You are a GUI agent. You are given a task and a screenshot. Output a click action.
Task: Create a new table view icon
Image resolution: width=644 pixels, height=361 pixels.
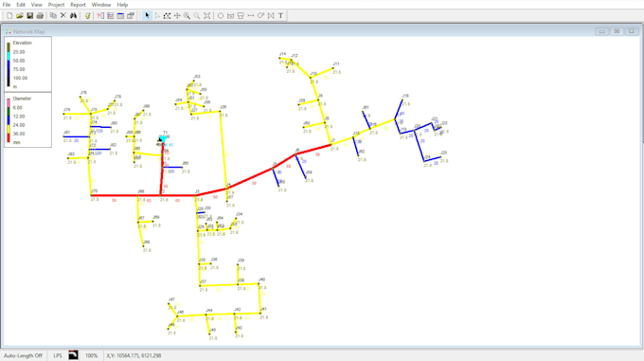pyautogui.click(x=120, y=15)
